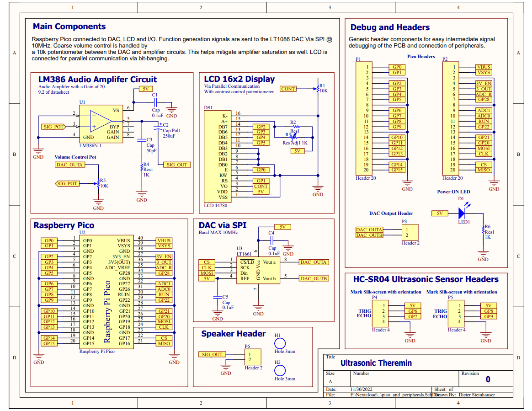The height and width of the screenshot is (411, 532).
Task: Click the SIG_OUT net label in amplifier circuit
Action: [x=177, y=165]
